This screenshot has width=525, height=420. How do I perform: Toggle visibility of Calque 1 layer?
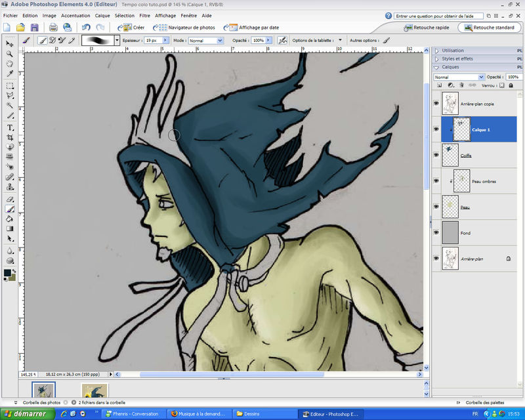[436, 129]
